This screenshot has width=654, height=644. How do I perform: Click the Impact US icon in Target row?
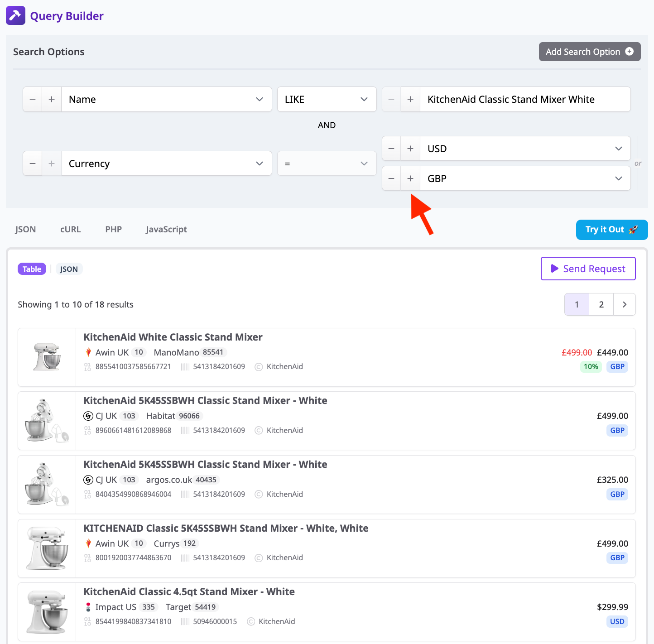(88, 607)
